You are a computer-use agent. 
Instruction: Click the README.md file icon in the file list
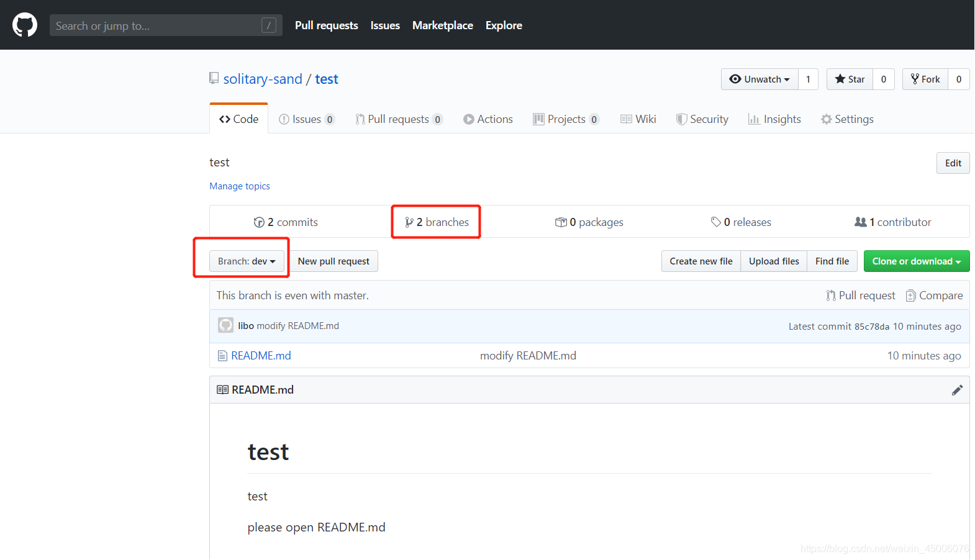(x=222, y=356)
